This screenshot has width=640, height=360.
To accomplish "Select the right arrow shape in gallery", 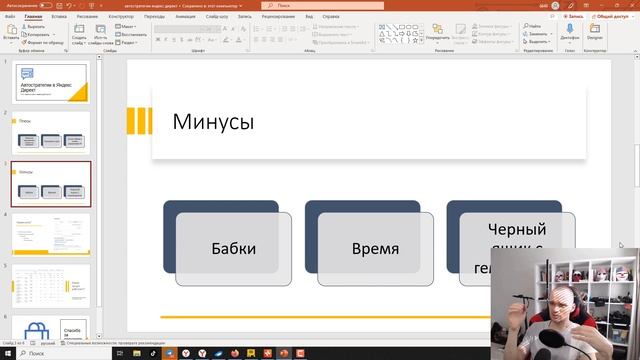I will (402, 34).
